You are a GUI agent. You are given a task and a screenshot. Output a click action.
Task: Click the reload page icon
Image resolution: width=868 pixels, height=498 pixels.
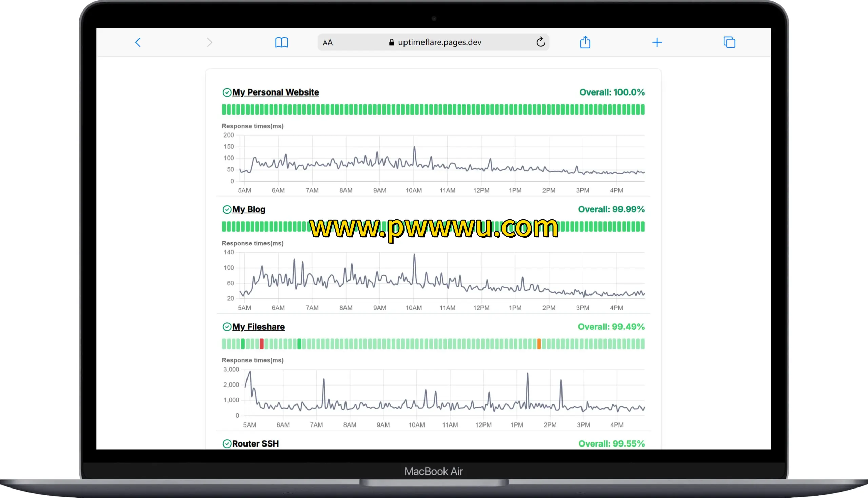point(540,42)
